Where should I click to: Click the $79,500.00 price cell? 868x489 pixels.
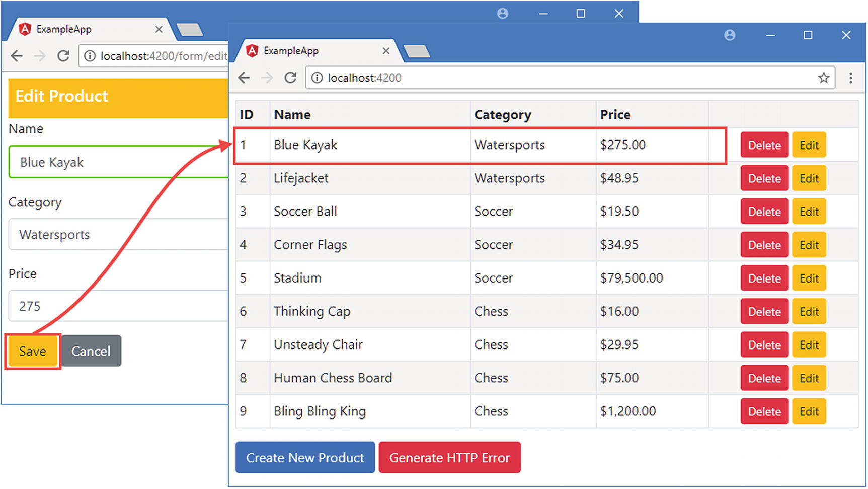pyautogui.click(x=652, y=278)
